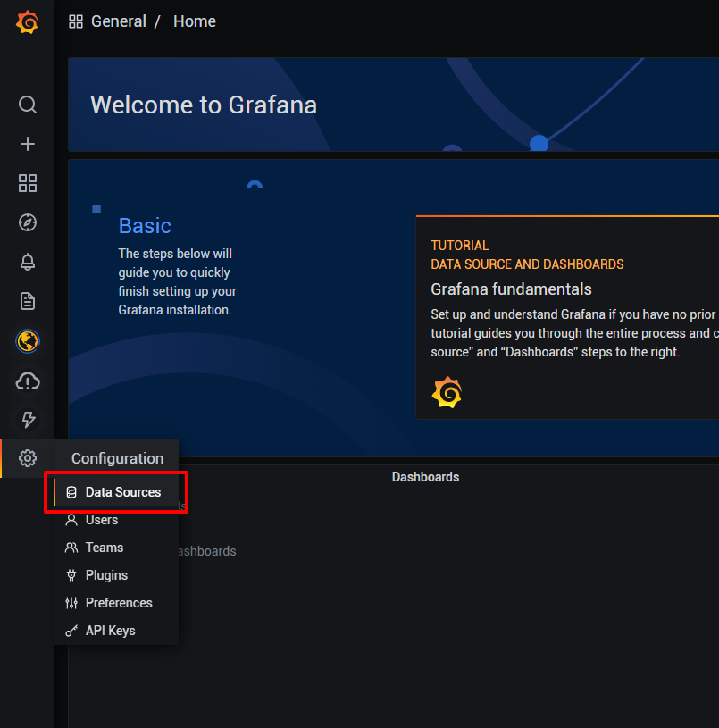Viewport: 719px width, 728px height.
Task: Open API Keys in Configuration menu
Action: click(x=116, y=631)
